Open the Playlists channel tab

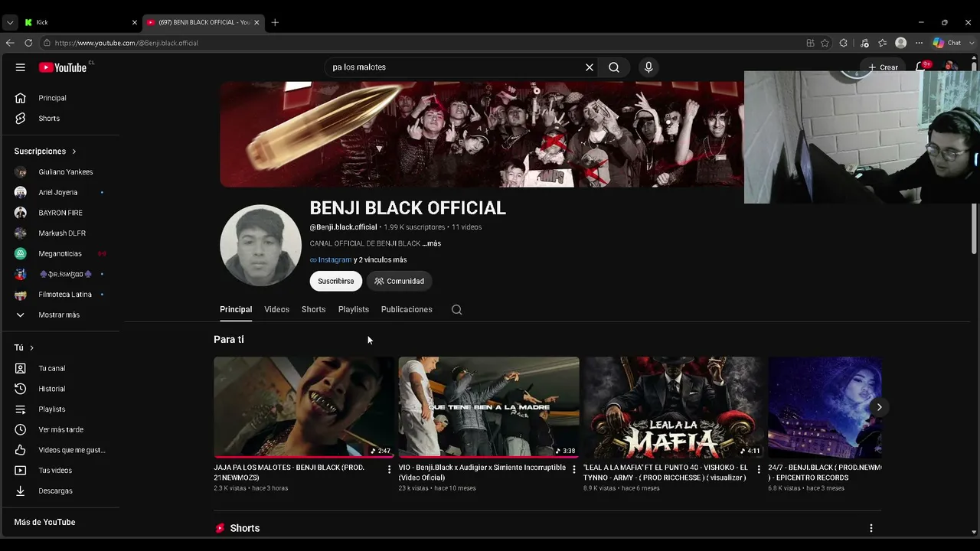click(354, 309)
